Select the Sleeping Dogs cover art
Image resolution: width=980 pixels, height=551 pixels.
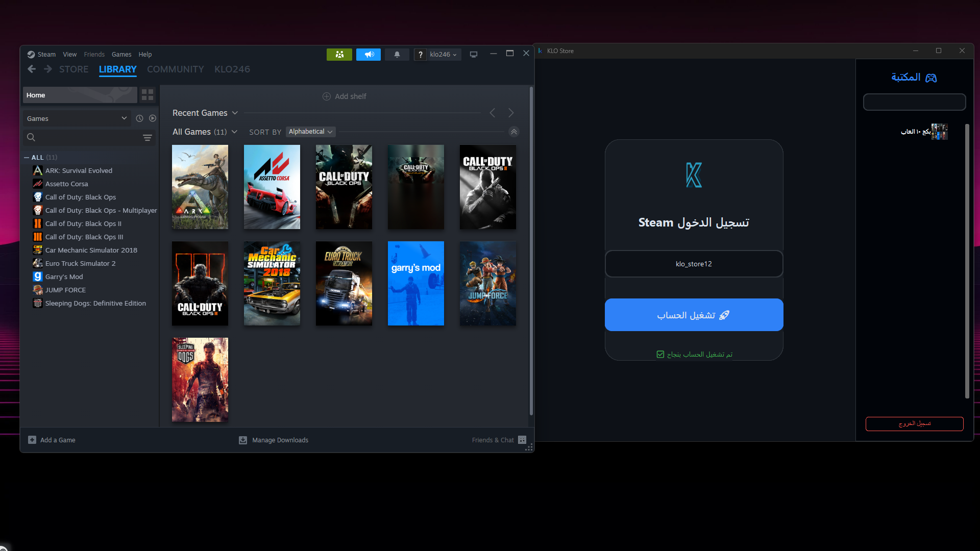point(200,380)
